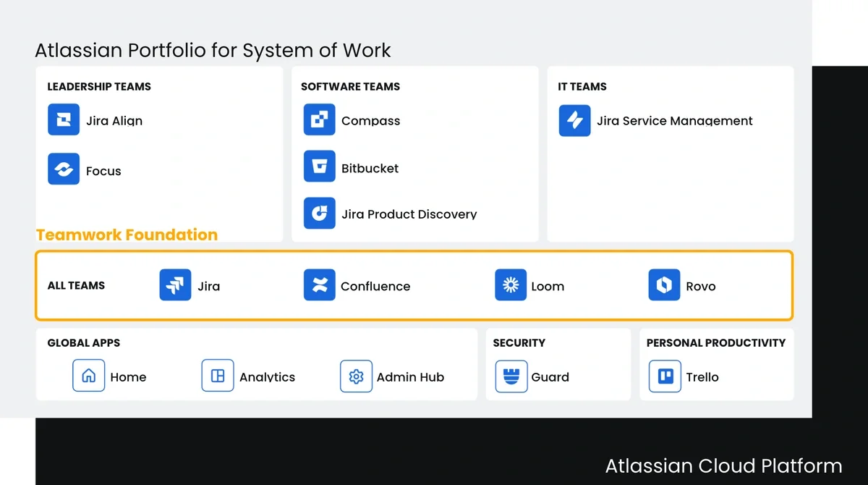868x485 pixels.
Task: Click the "Jira Service Management" text
Action: click(675, 121)
